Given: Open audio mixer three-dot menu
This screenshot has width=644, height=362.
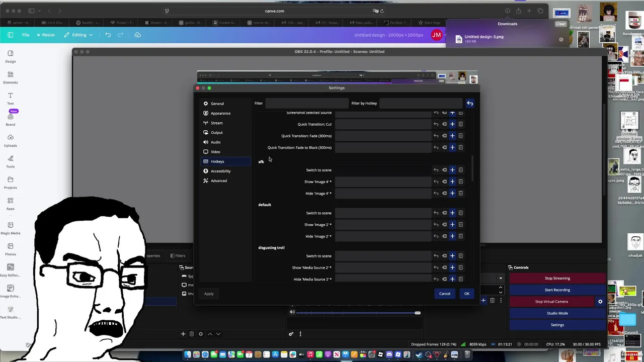Looking at the screenshot, I should 300,334.
